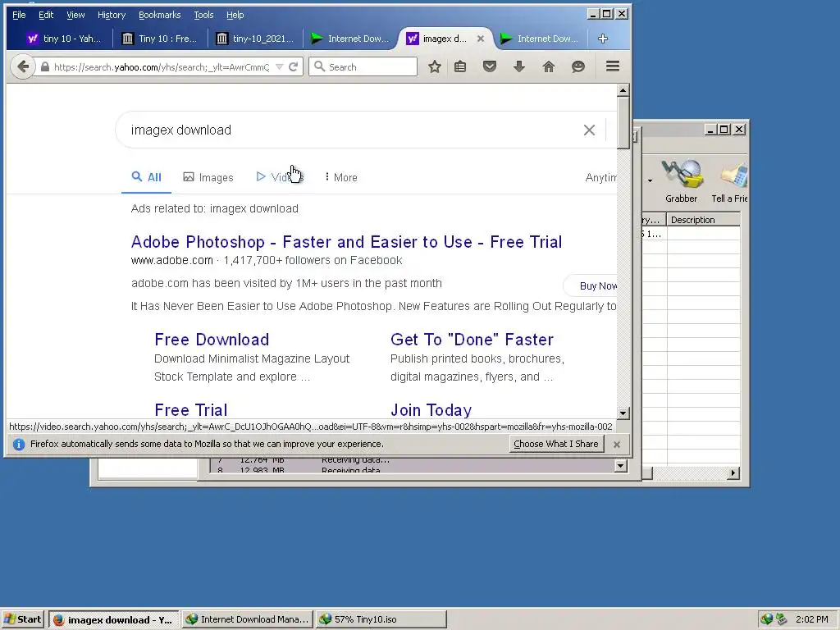The image size is (840, 630).
Task: Open the Help menu
Action: point(235,15)
